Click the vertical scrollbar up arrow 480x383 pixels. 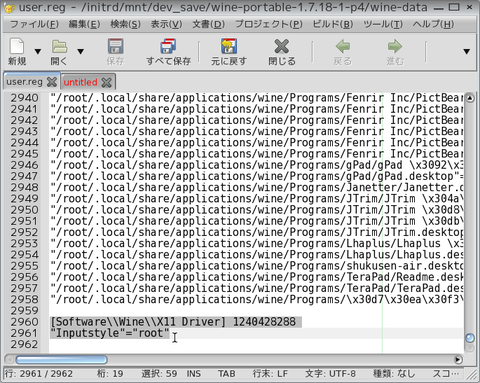pyautogui.click(x=470, y=98)
